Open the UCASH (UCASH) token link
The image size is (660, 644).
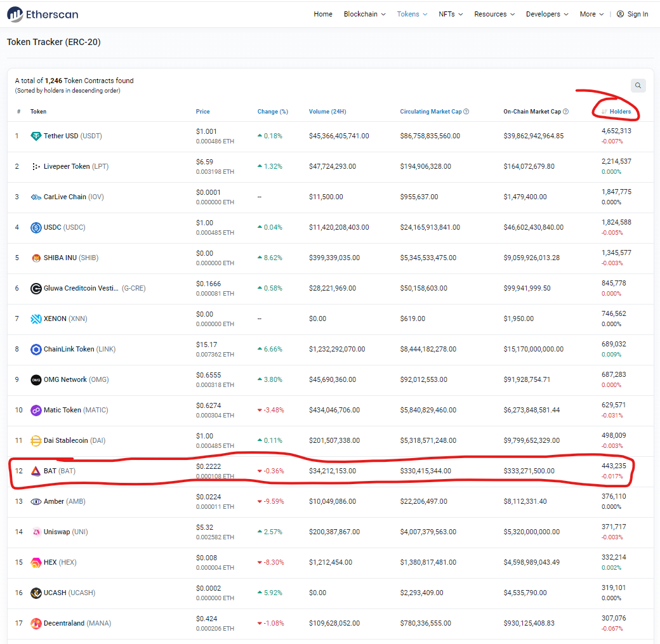click(x=69, y=593)
